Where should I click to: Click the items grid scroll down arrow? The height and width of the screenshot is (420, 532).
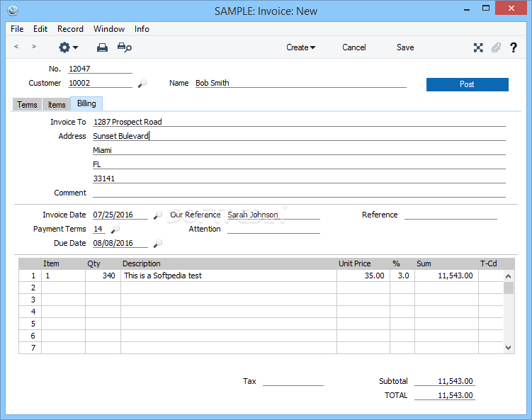508,347
